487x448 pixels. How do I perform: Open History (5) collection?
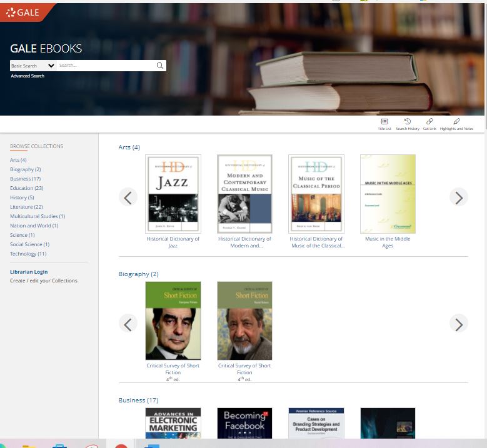pyautogui.click(x=22, y=197)
